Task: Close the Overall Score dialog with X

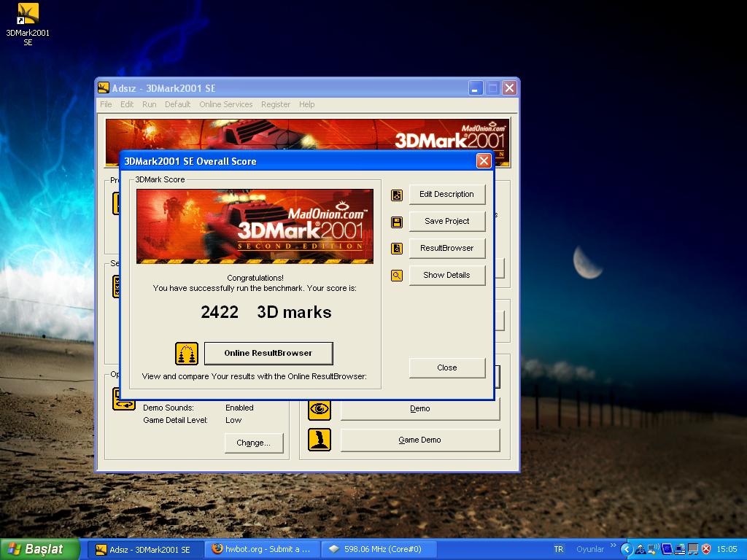Action: coord(484,161)
